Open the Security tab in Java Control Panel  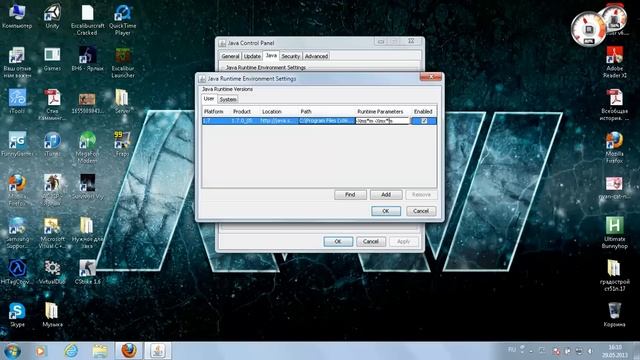pyautogui.click(x=291, y=56)
